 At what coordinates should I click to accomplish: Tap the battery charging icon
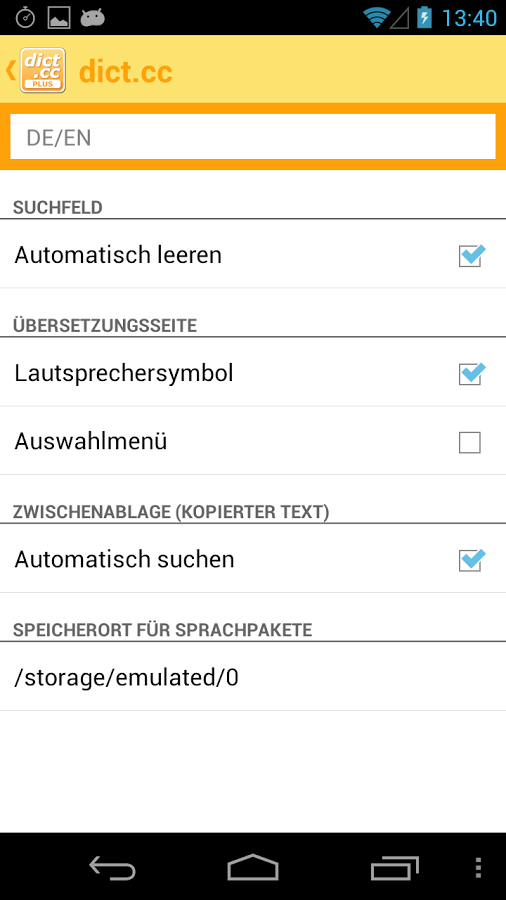pos(424,18)
